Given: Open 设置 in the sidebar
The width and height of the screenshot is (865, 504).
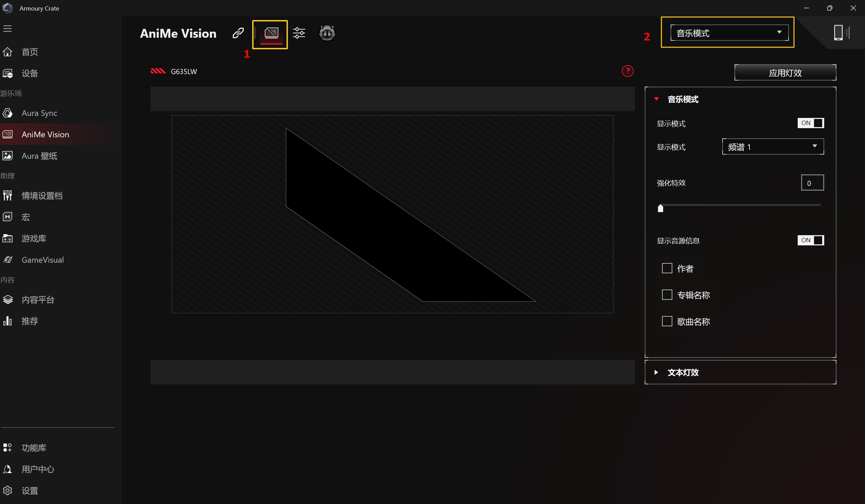Looking at the screenshot, I should [30, 490].
